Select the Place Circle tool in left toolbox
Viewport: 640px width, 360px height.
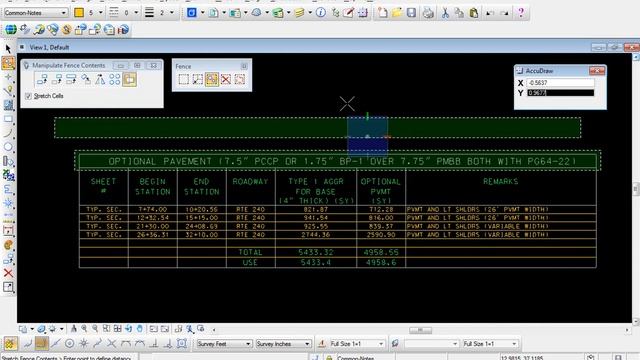[8, 147]
